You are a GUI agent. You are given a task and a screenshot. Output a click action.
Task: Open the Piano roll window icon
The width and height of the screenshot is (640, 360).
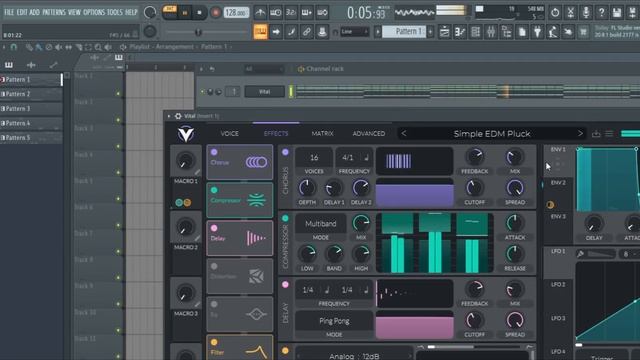(x=460, y=32)
